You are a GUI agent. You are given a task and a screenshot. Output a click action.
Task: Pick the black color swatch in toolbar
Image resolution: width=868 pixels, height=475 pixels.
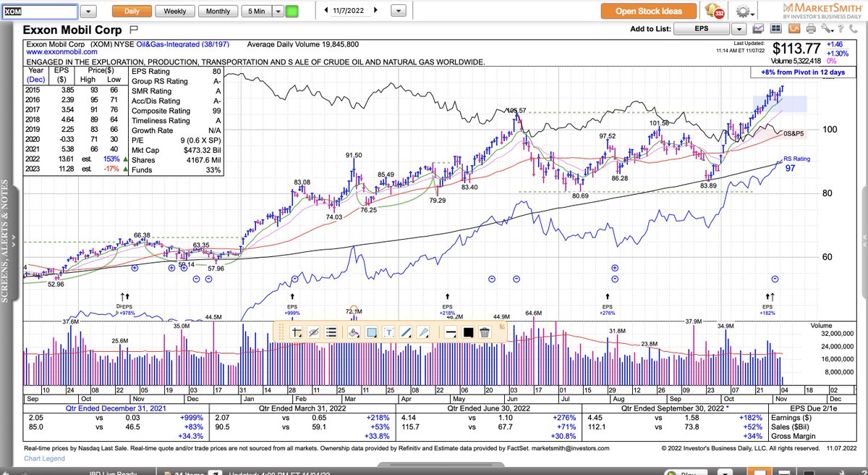click(x=469, y=332)
